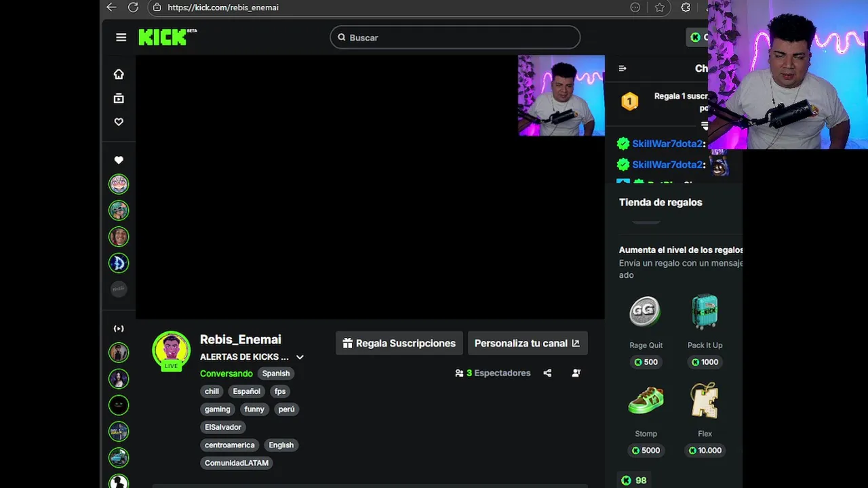Click the Rebis_Enemai live avatar
Screen dimensions: 868x488
(x=171, y=350)
